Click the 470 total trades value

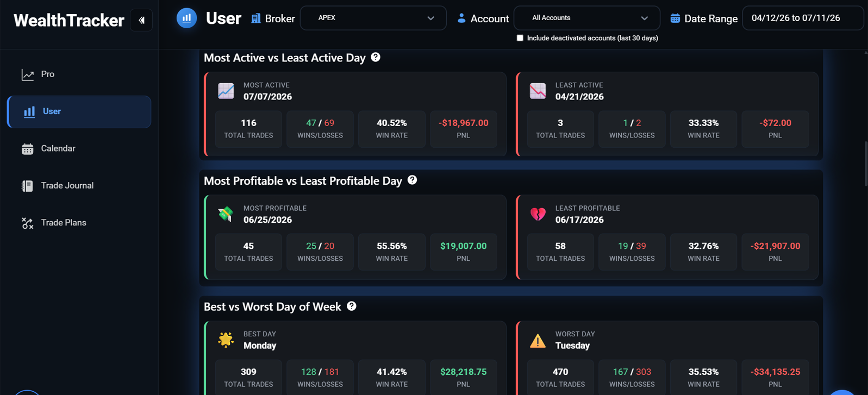(x=560, y=372)
